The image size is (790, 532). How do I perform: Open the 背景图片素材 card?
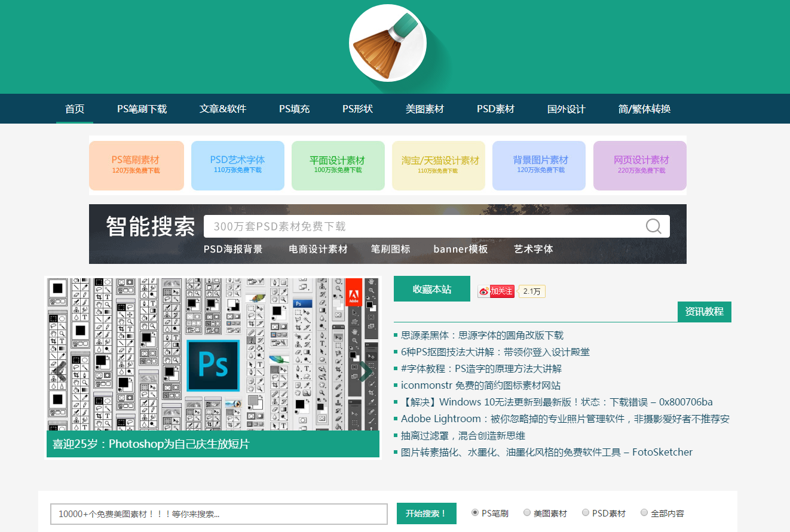pos(539,165)
